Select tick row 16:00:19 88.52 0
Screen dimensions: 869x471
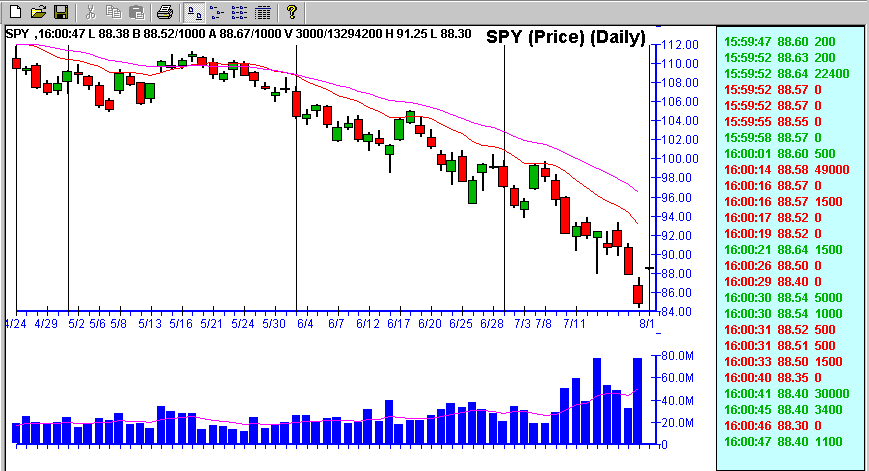click(773, 234)
